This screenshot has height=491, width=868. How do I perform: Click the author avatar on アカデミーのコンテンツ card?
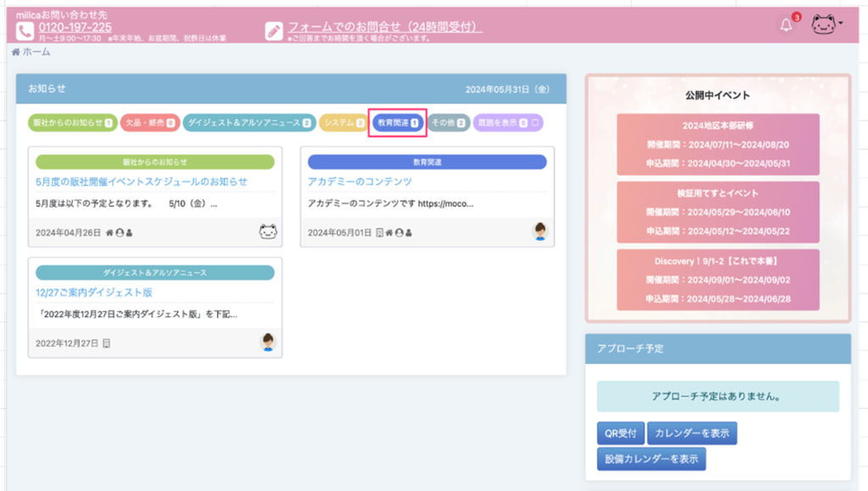540,232
